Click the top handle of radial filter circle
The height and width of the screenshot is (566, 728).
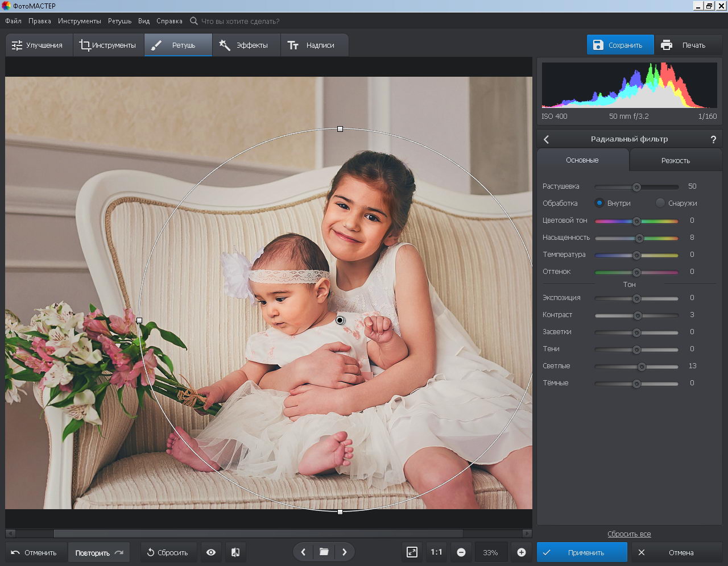(x=340, y=129)
